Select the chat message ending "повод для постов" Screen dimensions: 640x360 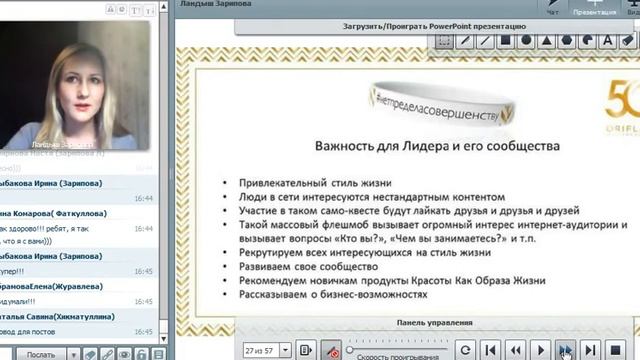pos(27,332)
